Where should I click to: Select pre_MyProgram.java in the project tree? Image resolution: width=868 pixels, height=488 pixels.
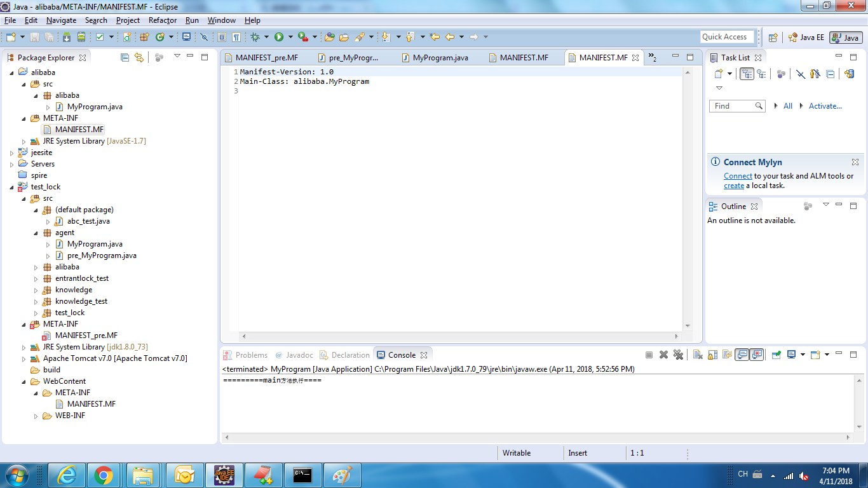(x=102, y=255)
